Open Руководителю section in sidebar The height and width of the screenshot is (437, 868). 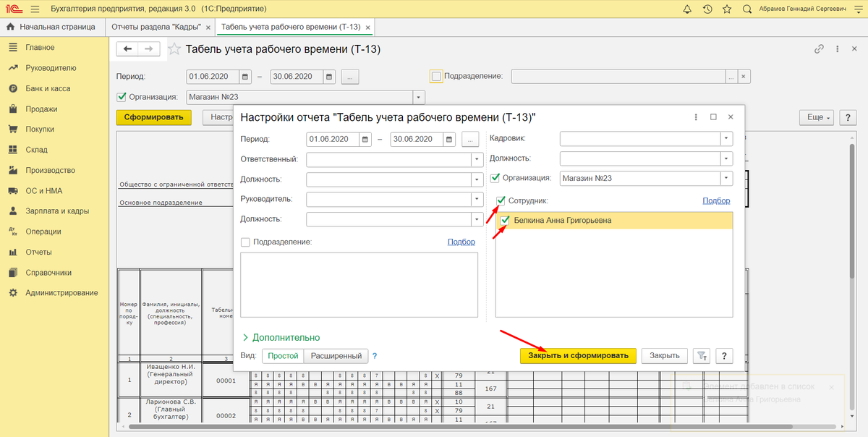pos(51,68)
